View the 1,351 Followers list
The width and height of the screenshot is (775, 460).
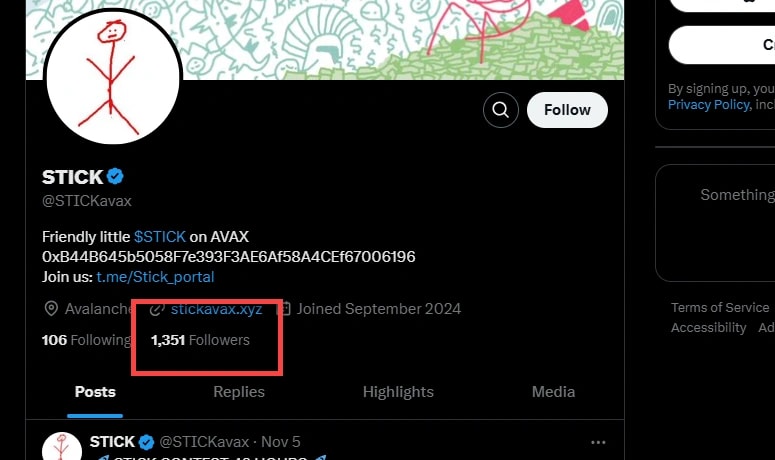point(200,340)
